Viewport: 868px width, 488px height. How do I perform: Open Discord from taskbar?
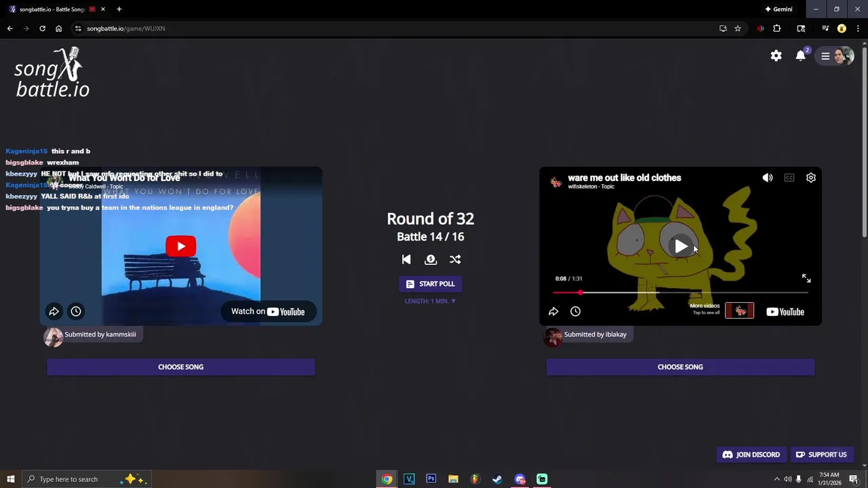pyautogui.click(x=519, y=479)
